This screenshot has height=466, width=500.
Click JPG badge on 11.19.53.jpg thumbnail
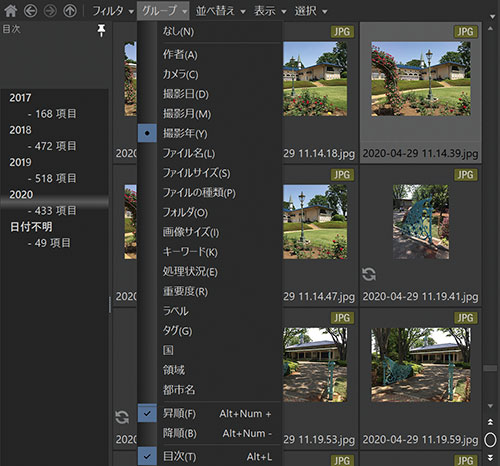342,318
